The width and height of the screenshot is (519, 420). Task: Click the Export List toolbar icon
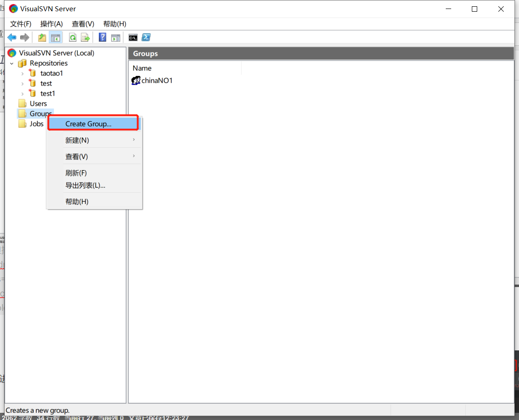point(85,38)
